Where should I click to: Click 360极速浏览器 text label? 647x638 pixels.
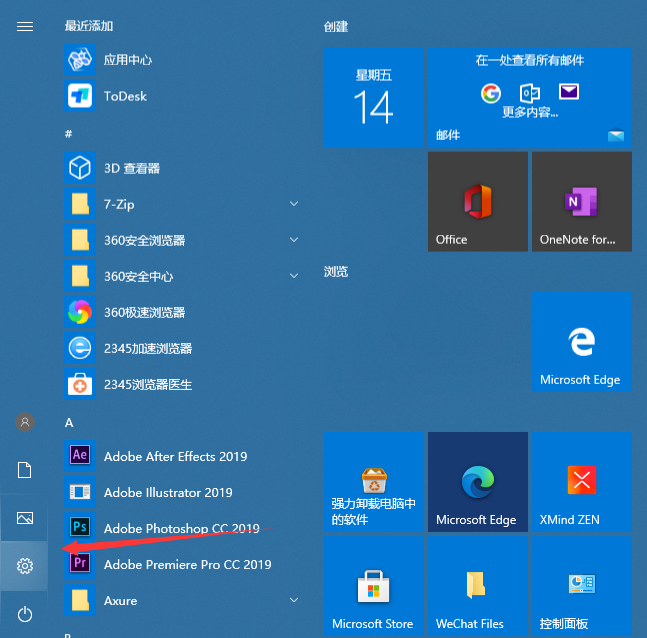click(144, 312)
